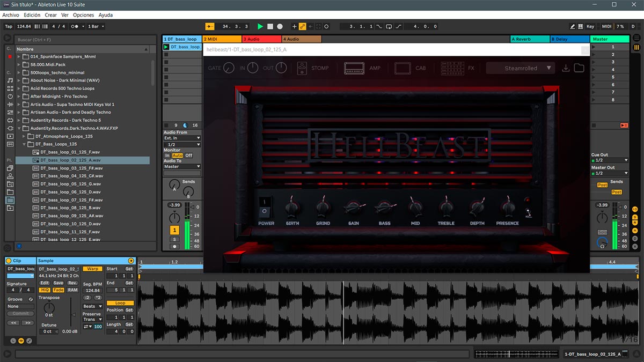Screen dimensions: 644x362
Task: Start playback with the green play button
Action: click(x=260, y=26)
